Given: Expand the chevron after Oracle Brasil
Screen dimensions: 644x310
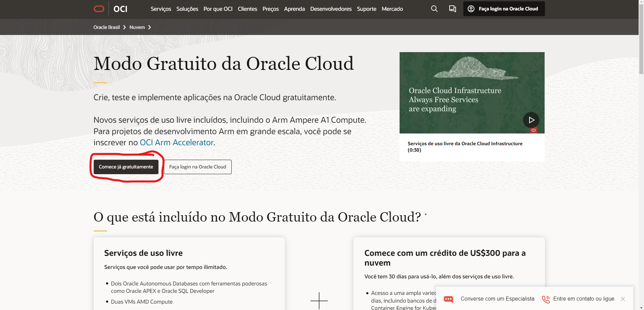Looking at the screenshot, I should tap(125, 27).
